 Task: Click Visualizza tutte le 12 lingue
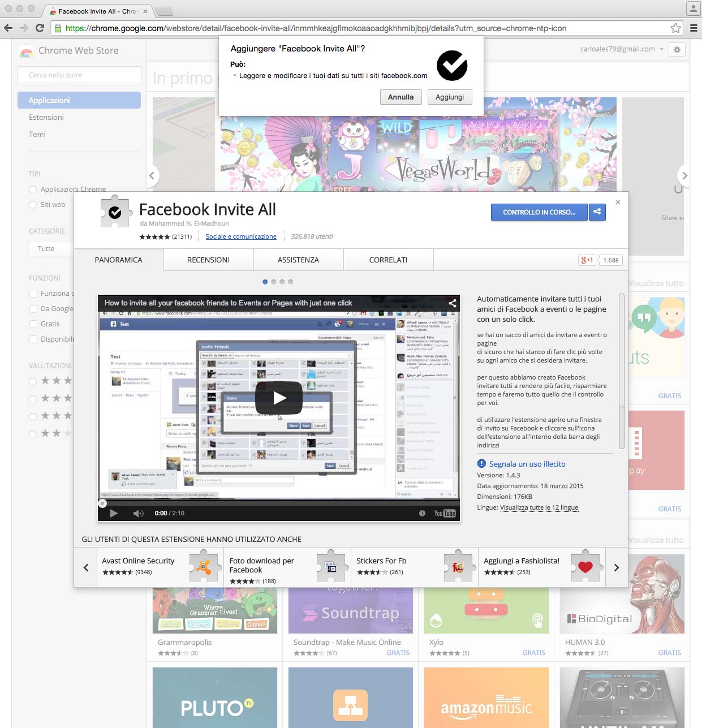point(539,507)
